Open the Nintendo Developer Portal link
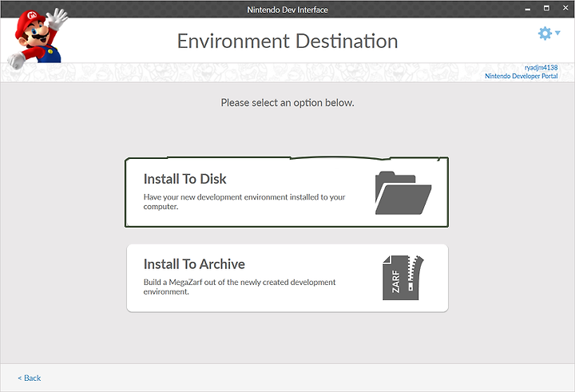The width and height of the screenshot is (575, 392). pos(521,76)
